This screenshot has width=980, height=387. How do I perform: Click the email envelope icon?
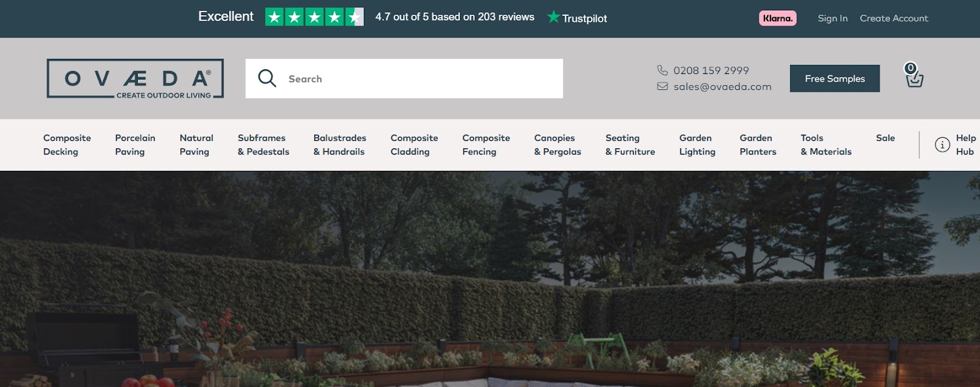662,86
